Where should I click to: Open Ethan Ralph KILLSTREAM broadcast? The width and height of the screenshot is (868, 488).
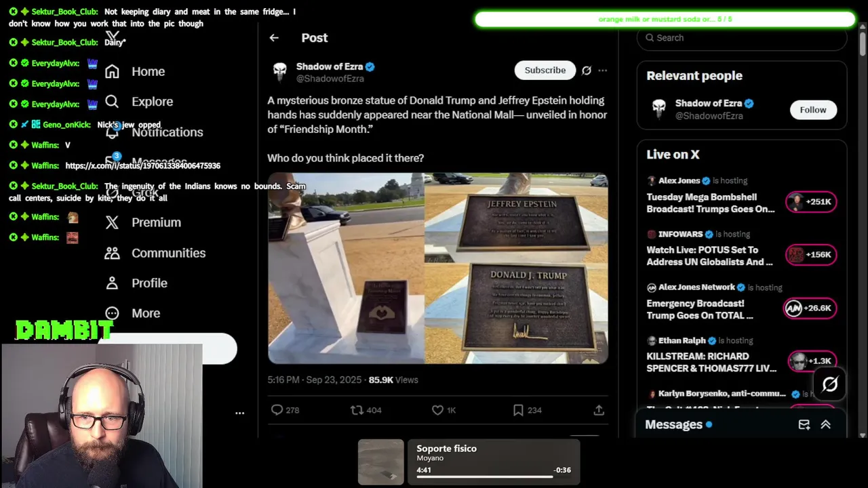(x=711, y=363)
